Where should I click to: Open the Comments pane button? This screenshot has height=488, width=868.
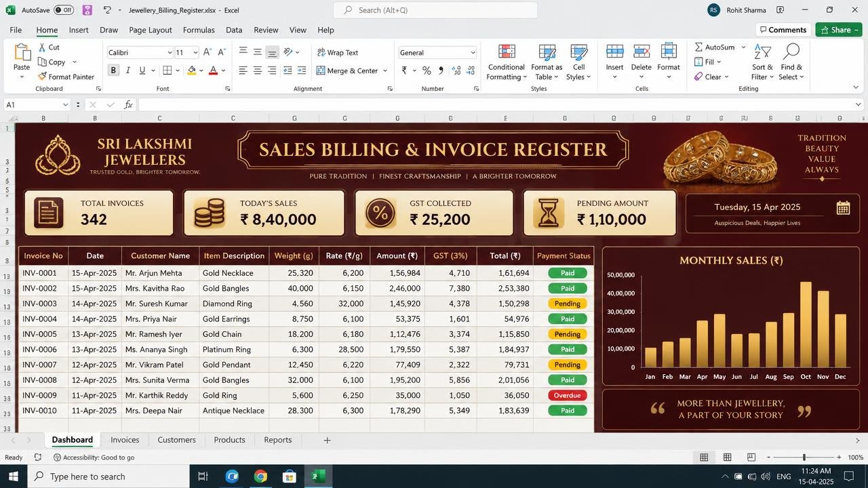click(x=783, y=30)
